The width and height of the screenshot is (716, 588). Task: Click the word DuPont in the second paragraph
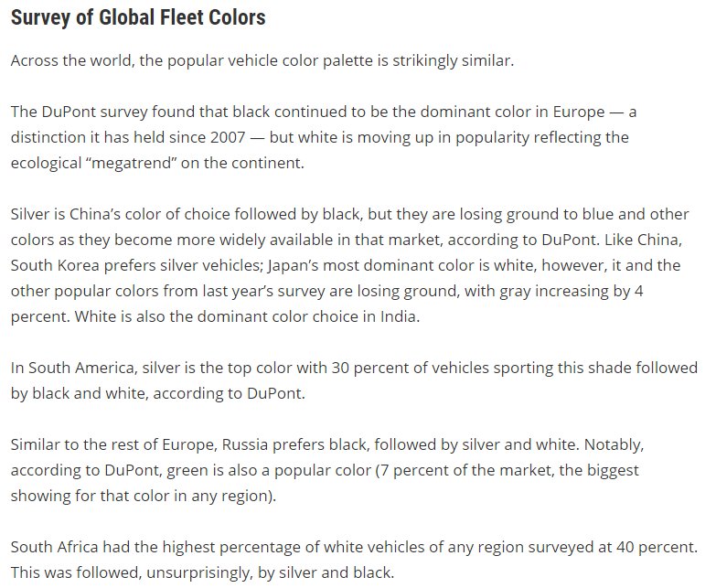point(69,112)
